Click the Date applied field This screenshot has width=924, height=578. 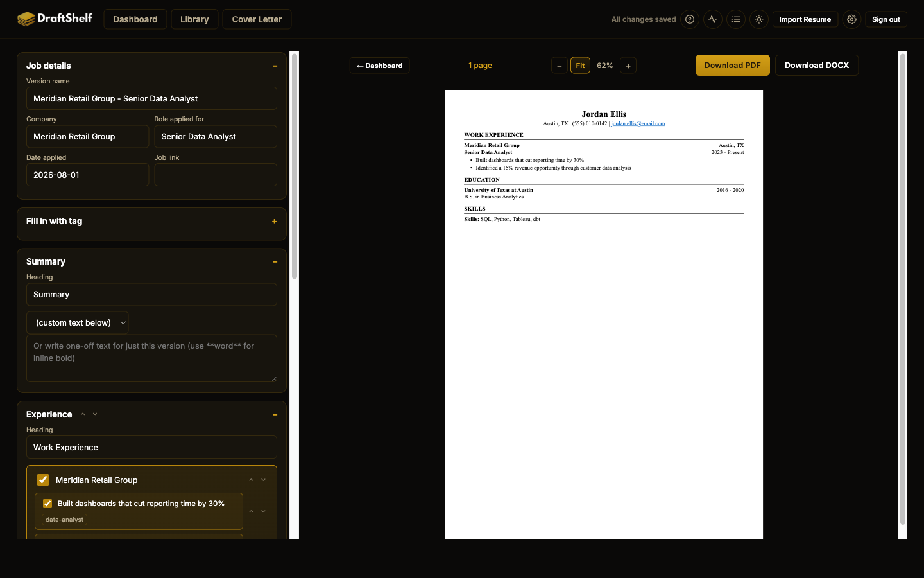[x=87, y=175]
